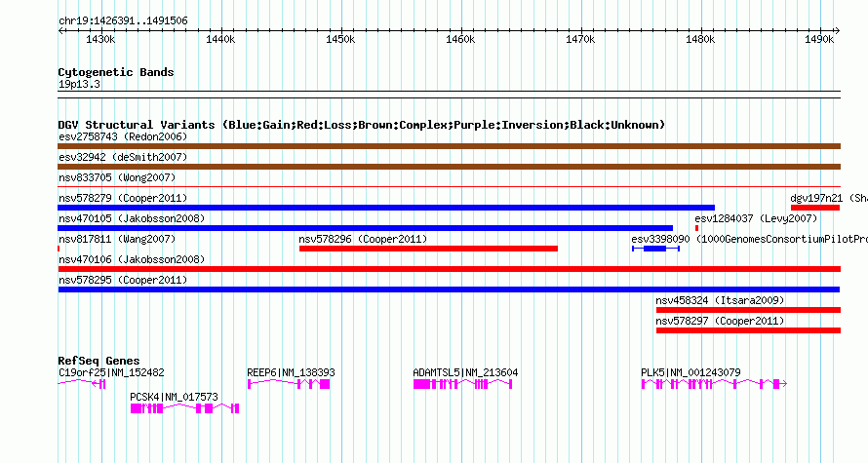Image resolution: width=868 pixels, height=463 pixels.
Task: Click the esv1284037 (Levy2007) label
Action: (756, 219)
